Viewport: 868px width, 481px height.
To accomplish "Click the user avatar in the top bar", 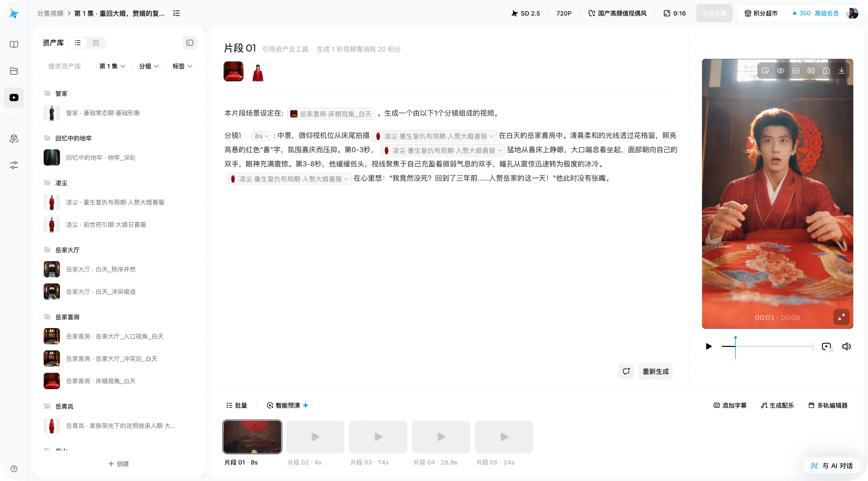I will [852, 13].
